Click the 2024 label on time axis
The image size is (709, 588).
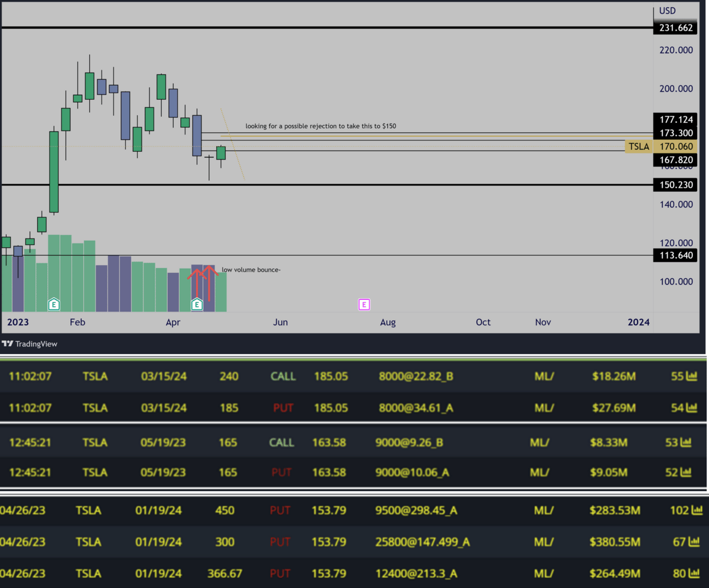click(x=639, y=322)
